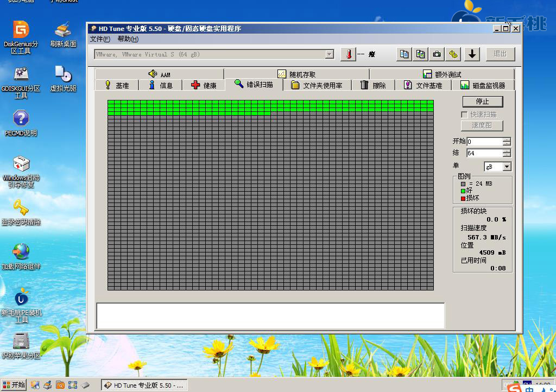Click inside the Start (开始) value field
Viewport: 556px width, 392px height.
485,142
